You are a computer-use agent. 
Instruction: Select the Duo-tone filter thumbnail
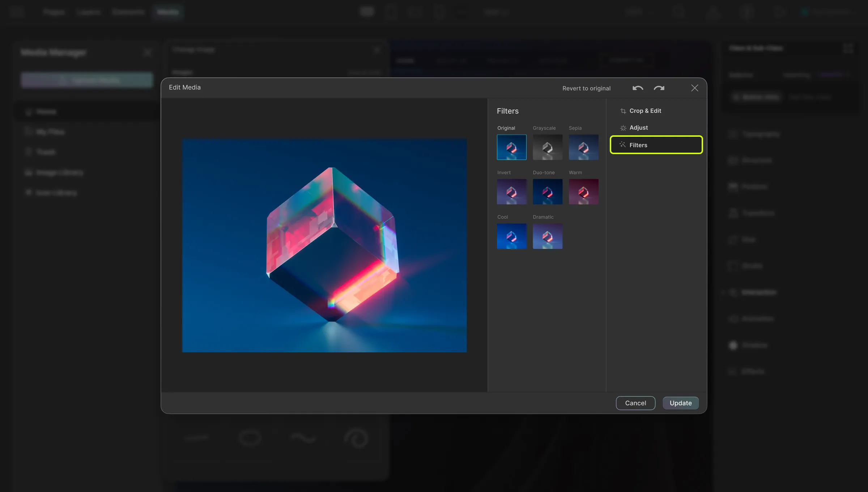pos(547,191)
